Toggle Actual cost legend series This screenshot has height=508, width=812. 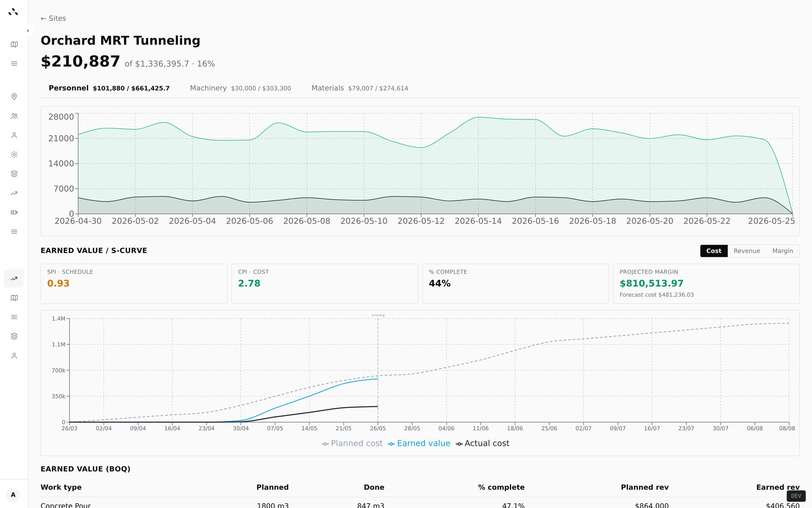(x=482, y=443)
